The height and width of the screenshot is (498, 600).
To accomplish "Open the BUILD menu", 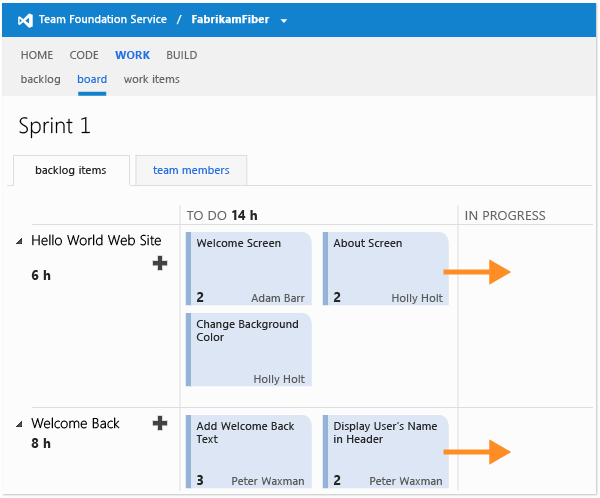I will coord(181,56).
